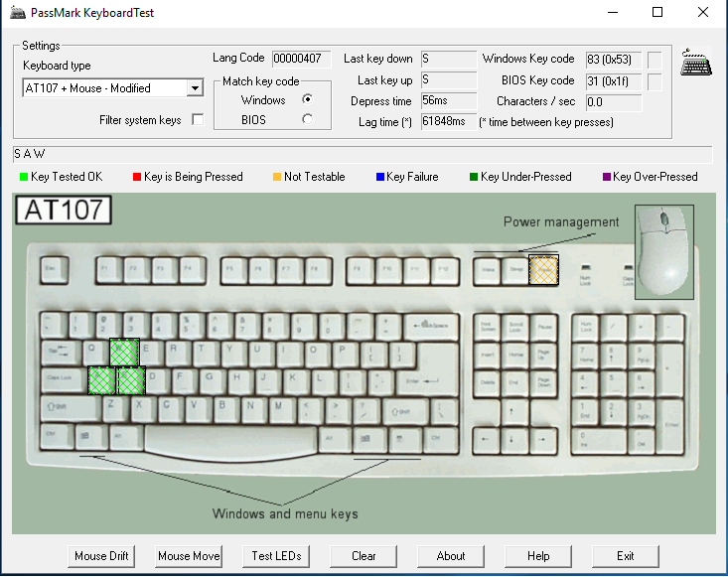The height and width of the screenshot is (577, 728).
Task: Click the Esc key on the keyboard image
Action: click(55, 270)
